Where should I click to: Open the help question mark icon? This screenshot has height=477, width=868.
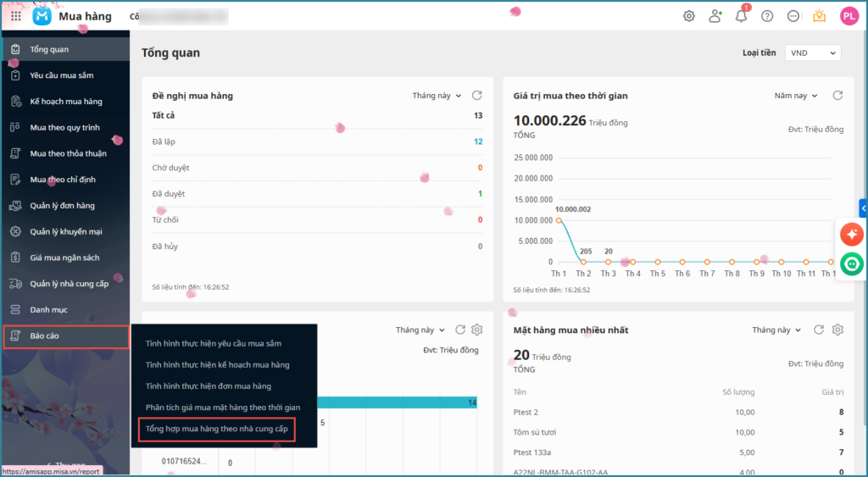(767, 16)
